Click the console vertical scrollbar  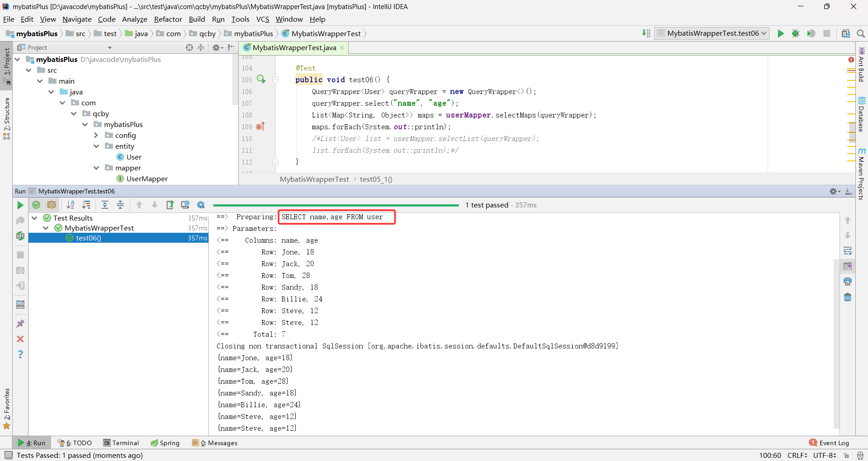coord(836,343)
